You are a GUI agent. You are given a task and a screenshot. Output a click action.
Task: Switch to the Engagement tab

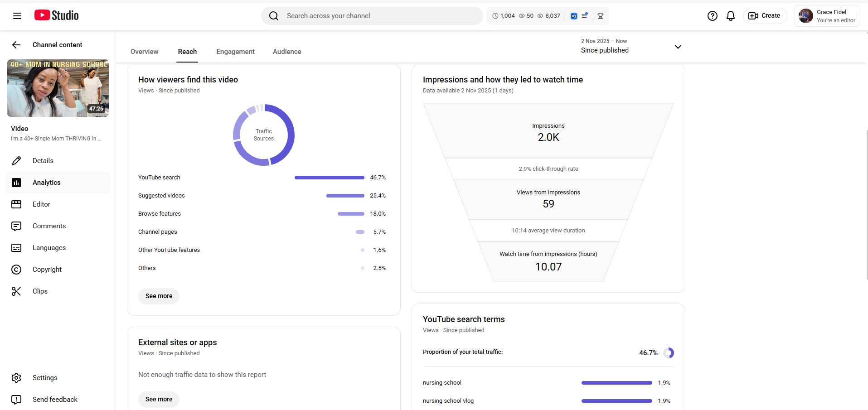[235, 52]
